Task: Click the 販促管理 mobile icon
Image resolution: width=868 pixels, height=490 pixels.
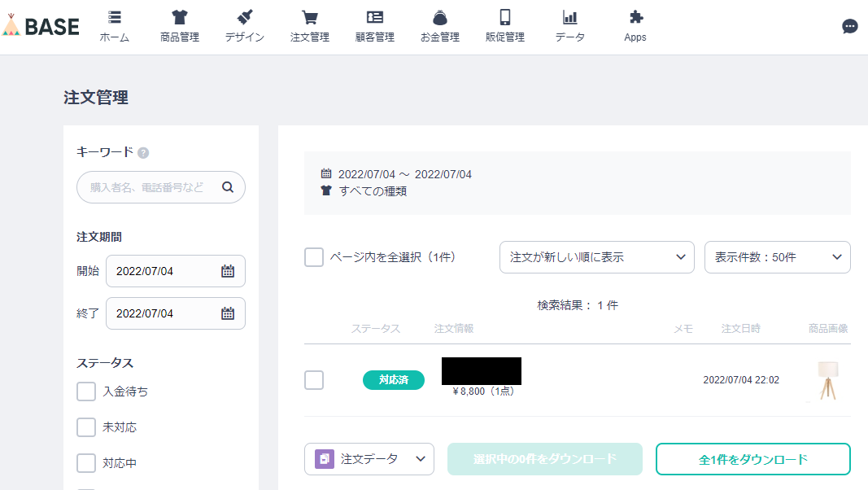Action: click(504, 18)
